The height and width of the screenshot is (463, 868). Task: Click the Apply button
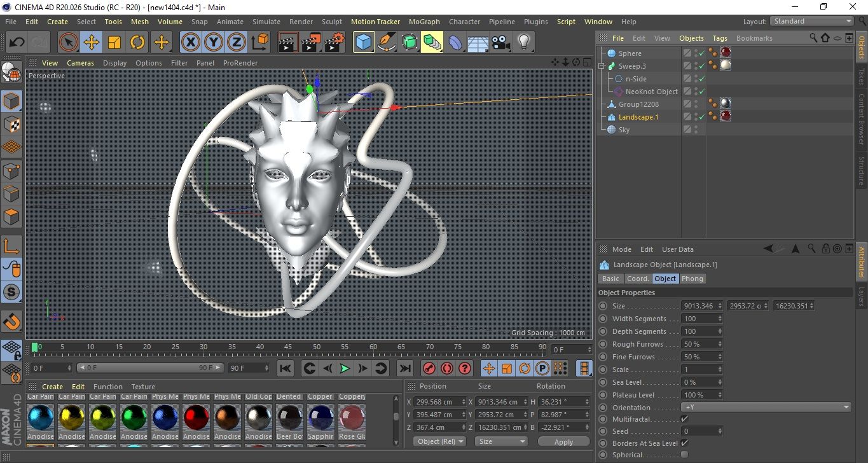point(563,441)
